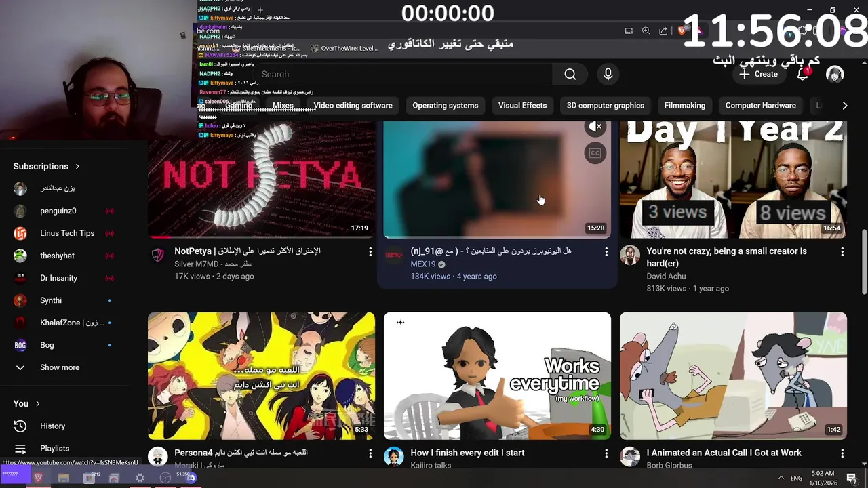
Task: Open the David Achu channel avatar
Action: 630,256
